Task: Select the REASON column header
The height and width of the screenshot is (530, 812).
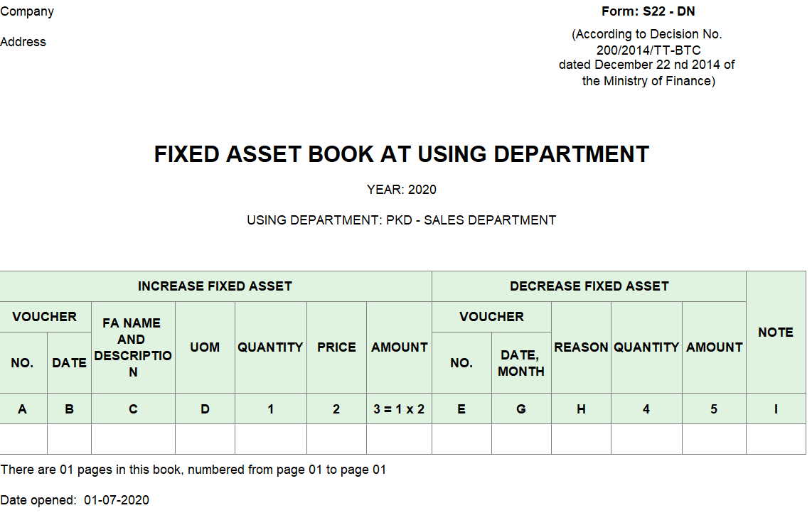Action: (x=581, y=347)
